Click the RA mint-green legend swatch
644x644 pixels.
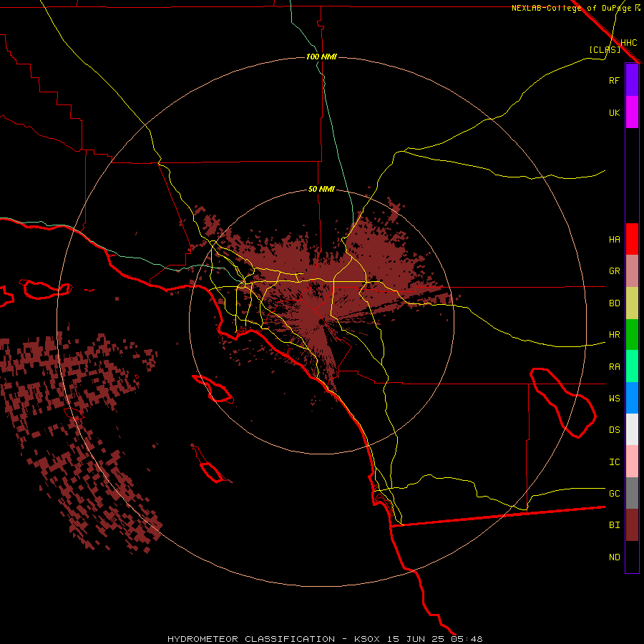click(632, 366)
